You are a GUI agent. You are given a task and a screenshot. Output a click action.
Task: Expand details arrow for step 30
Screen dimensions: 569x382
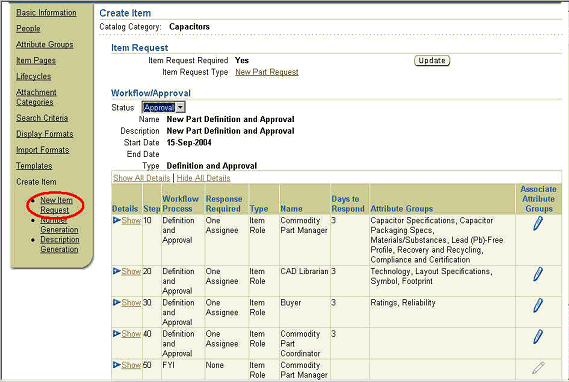pos(116,302)
